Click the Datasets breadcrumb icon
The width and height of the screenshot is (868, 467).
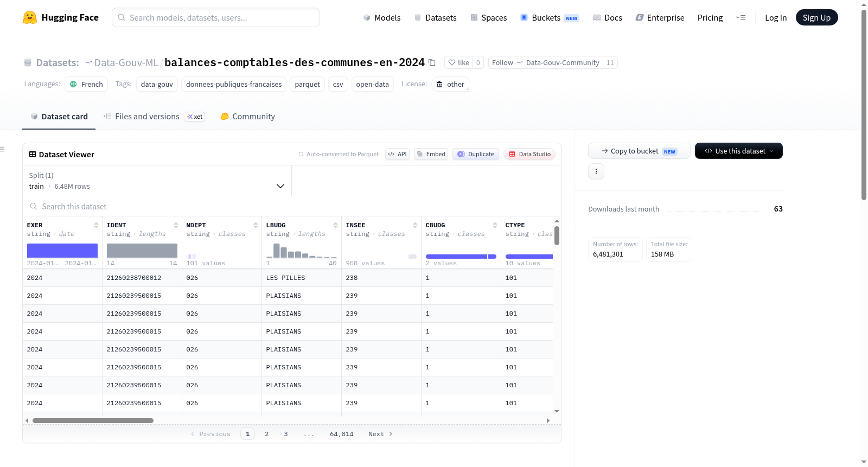[x=28, y=63]
